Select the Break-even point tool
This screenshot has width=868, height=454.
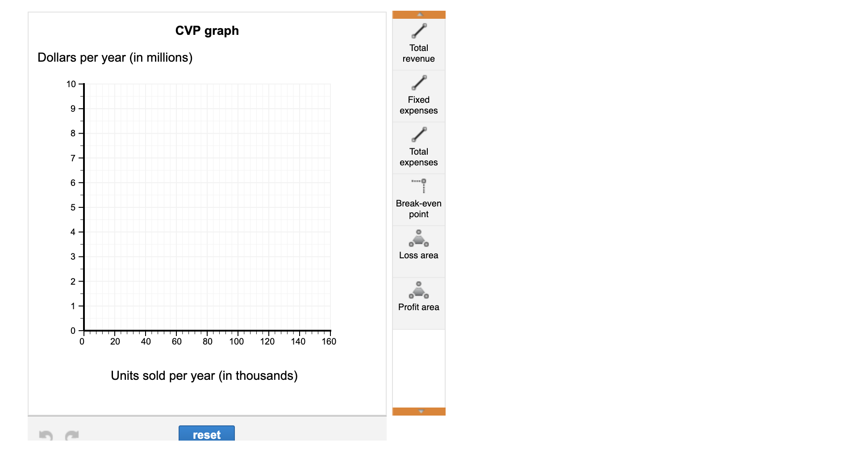tap(418, 198)
